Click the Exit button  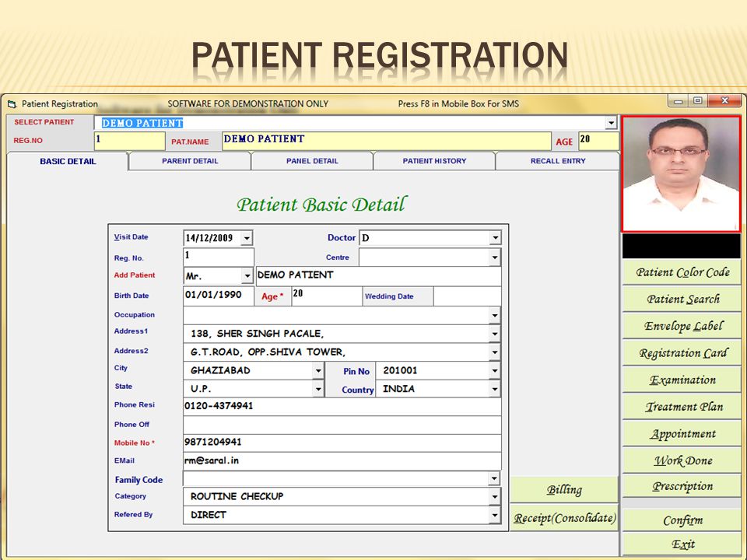tap(682, 544)
